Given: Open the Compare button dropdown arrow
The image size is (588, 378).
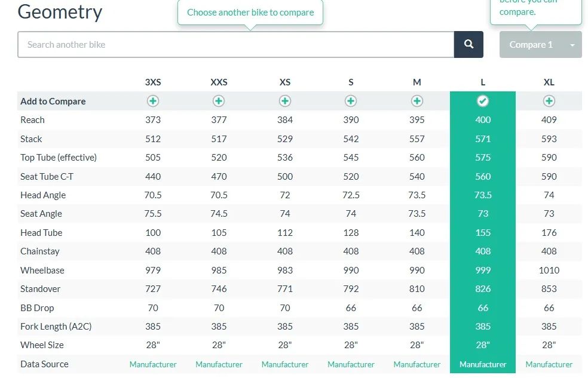Looking at the screenshot, I should coord(572,45).
